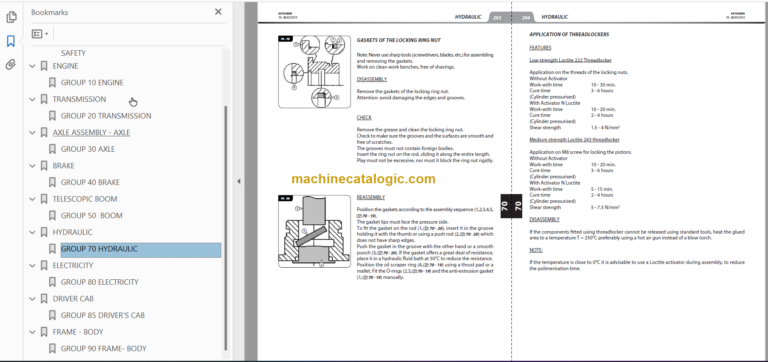Image resolution: width=768 pixels, height=362 pixels.
Task: Select the BRAKE bookmark
Action: 63,166
